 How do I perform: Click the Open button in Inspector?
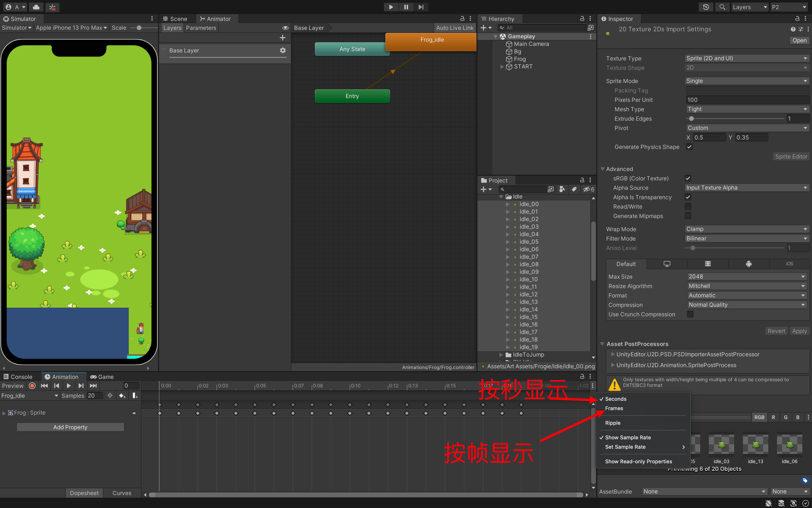click(x=799, y=40)
